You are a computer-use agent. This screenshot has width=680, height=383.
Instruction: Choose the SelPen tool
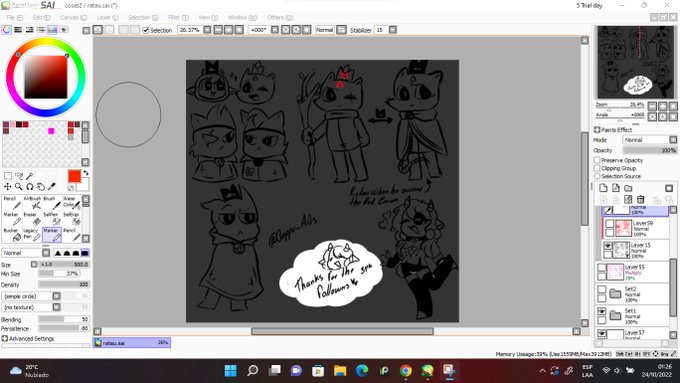point(51,219)
